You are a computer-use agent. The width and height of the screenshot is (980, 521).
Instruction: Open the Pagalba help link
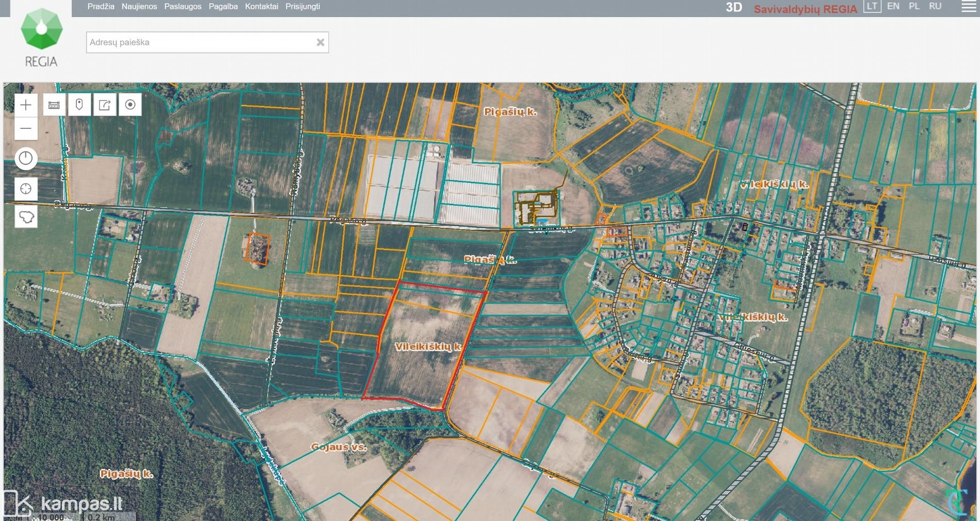[x=223, y=7]
